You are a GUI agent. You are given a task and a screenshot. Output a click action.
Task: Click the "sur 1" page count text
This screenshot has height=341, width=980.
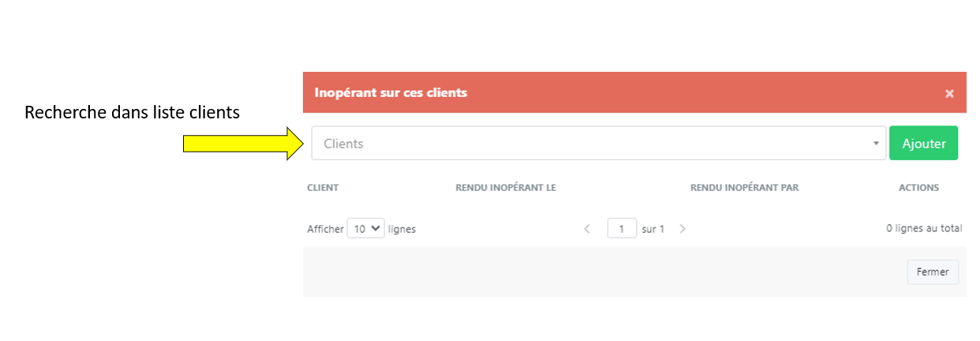coord(653,229)
